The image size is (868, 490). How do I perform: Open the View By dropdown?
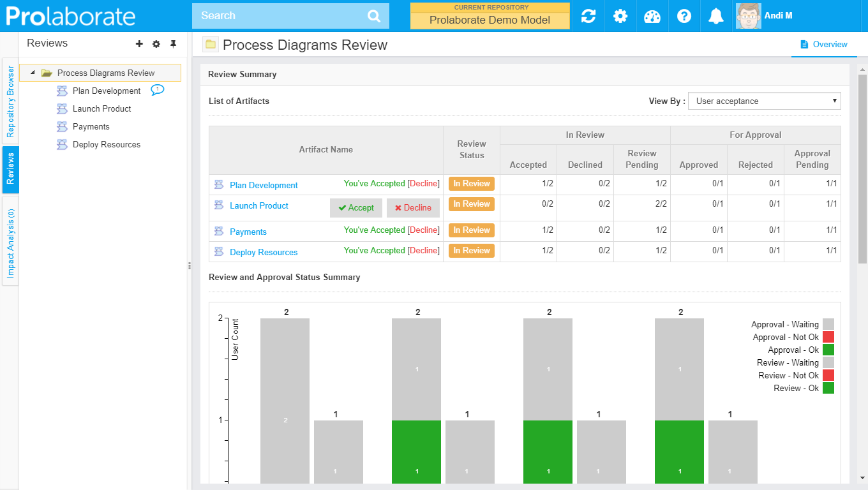click(764, 101)
